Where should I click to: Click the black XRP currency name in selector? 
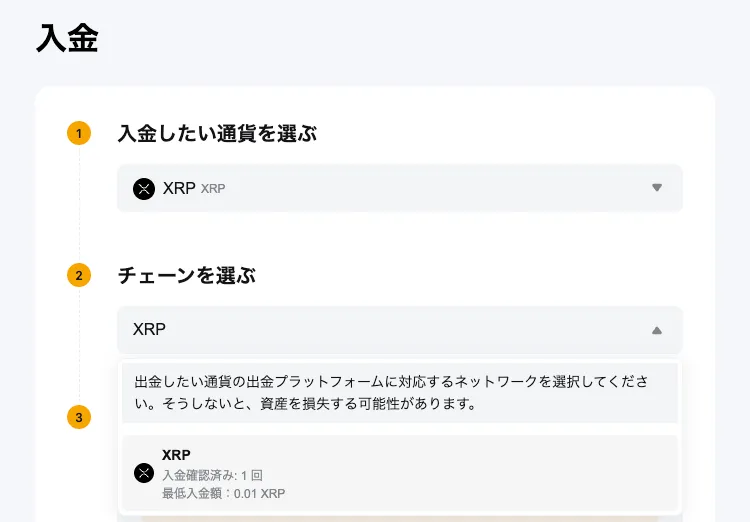coord(179,188)
